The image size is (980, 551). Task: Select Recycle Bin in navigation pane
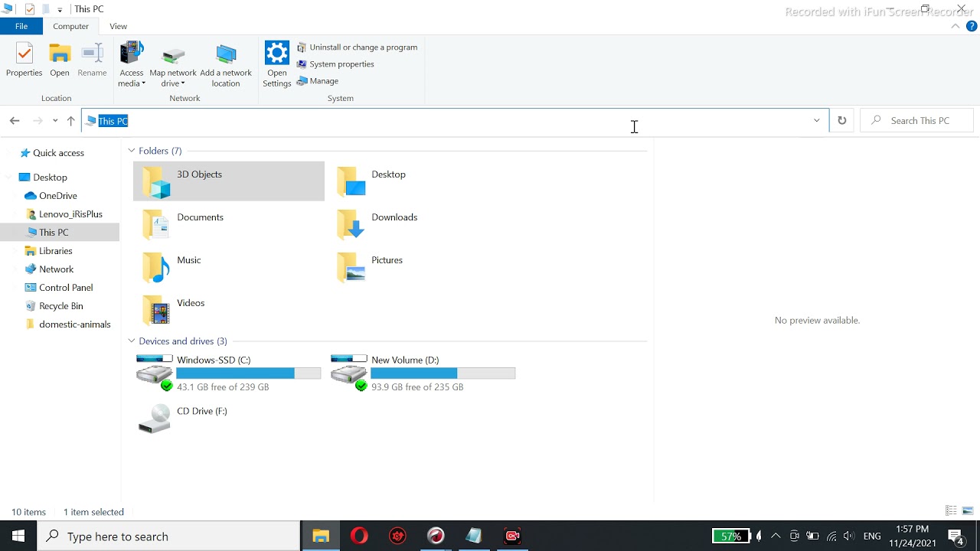coord(60,306)
